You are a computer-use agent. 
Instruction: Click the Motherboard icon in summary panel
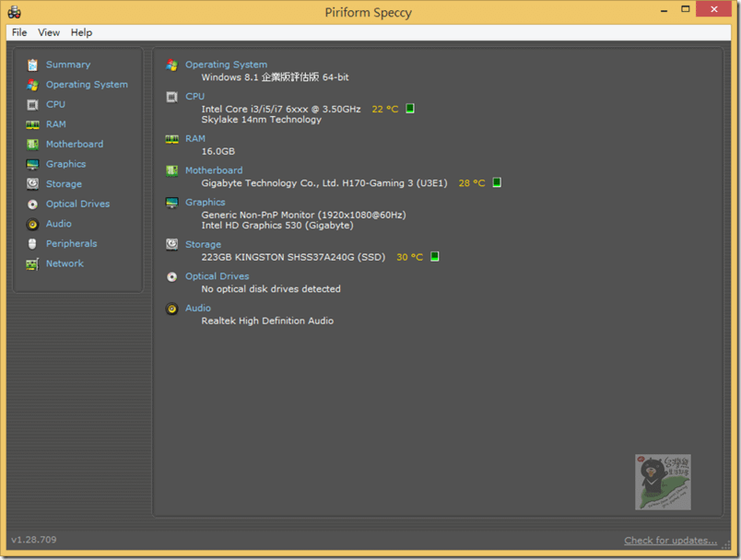coord(172,171)
